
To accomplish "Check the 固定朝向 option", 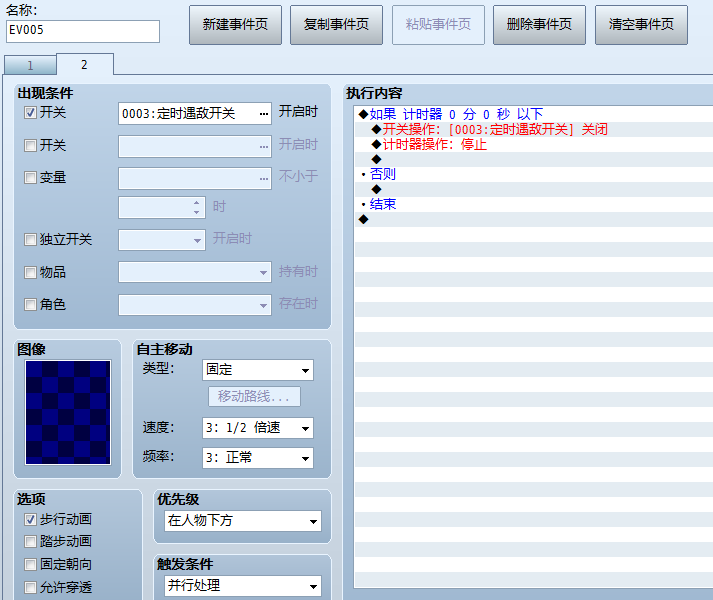I will [x=30, y=565].
